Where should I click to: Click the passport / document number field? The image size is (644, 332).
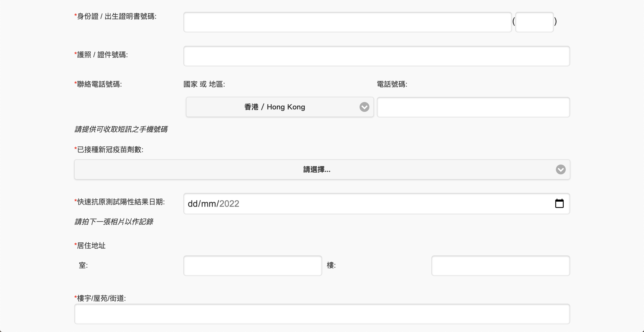click(376, 56)
